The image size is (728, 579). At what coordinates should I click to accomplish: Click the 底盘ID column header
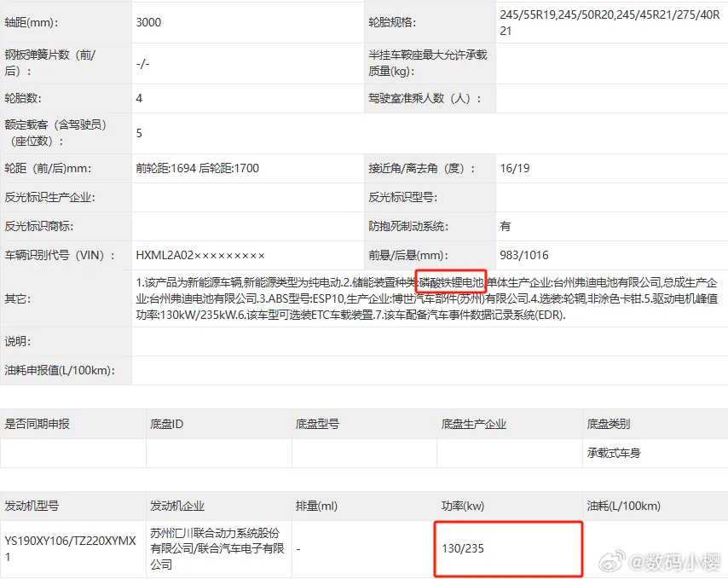pos(167,424)
